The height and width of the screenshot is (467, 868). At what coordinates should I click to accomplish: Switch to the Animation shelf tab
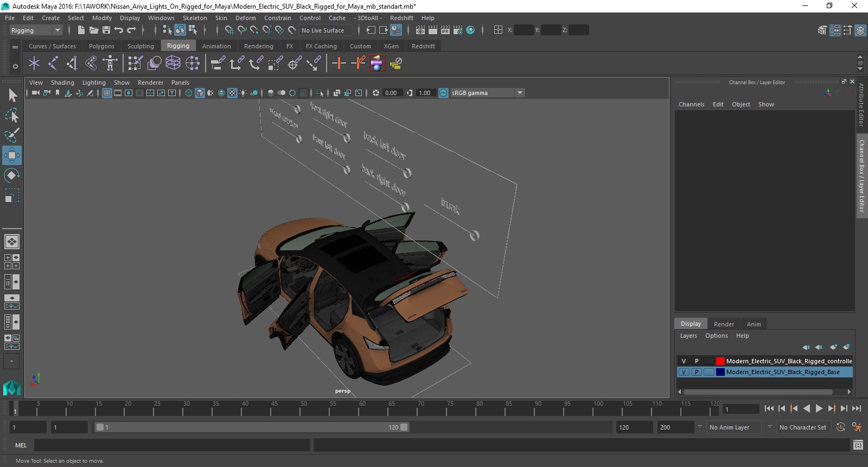[216, 46]
